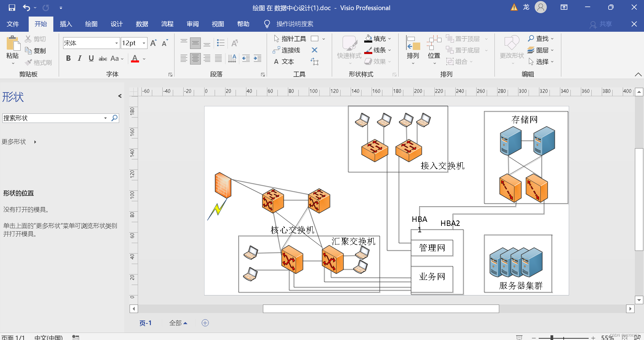Decrease font size with small A icon
Viewport: 644px width, 340px height.
pyautogui.click(x=165, y=43)
